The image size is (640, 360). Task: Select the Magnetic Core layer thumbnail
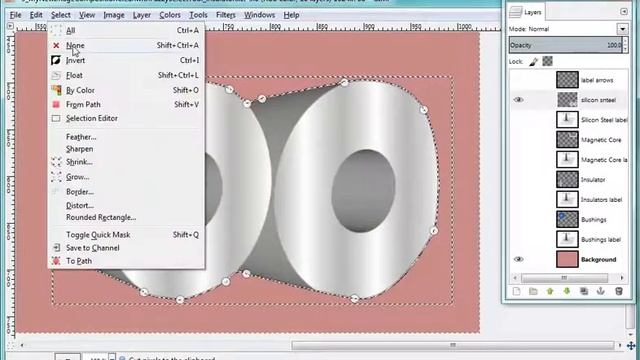[567, 140]
